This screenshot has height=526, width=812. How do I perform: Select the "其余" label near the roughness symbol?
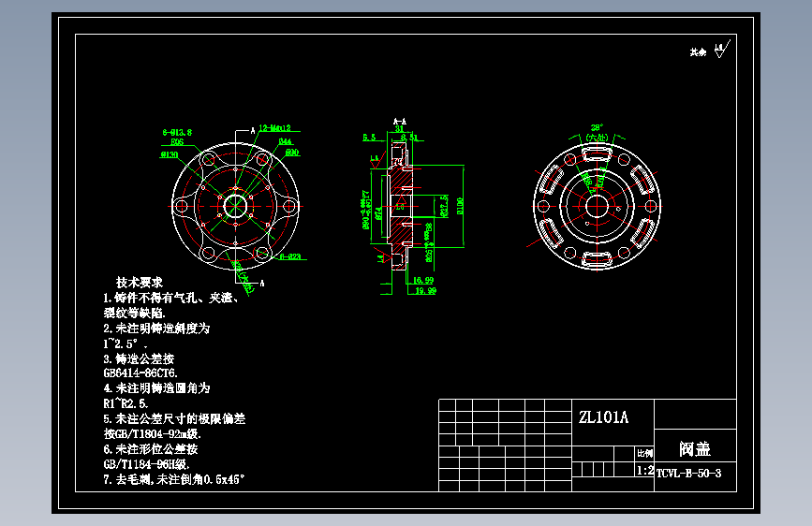(698, 51)
